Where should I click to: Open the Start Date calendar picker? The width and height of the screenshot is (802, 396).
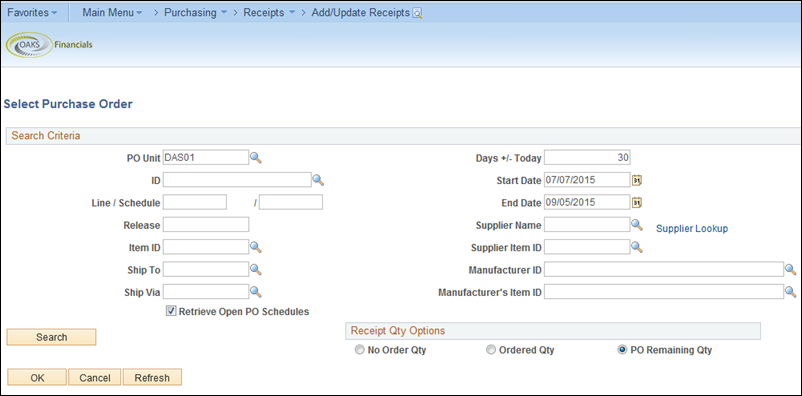click(636, 180)
